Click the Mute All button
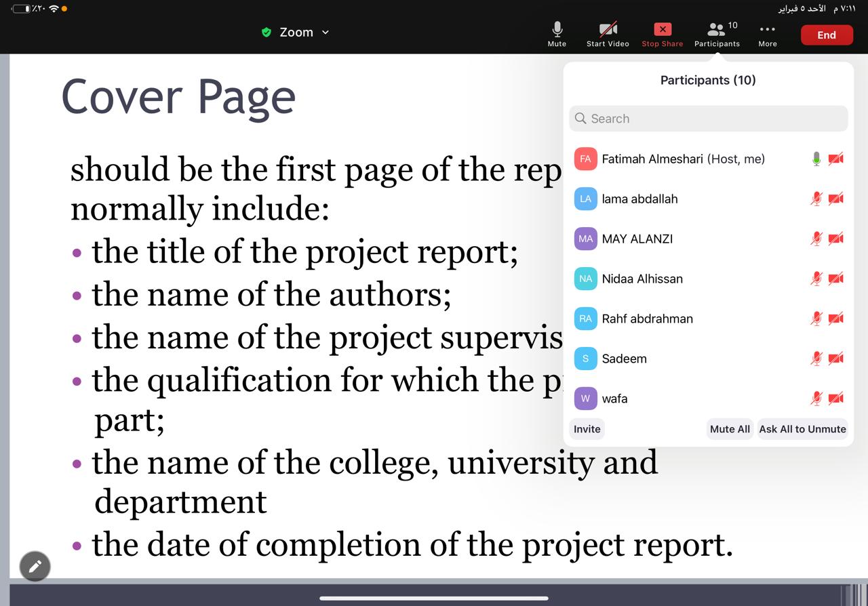This screenshot has width=868, height=606. point(730,429)
